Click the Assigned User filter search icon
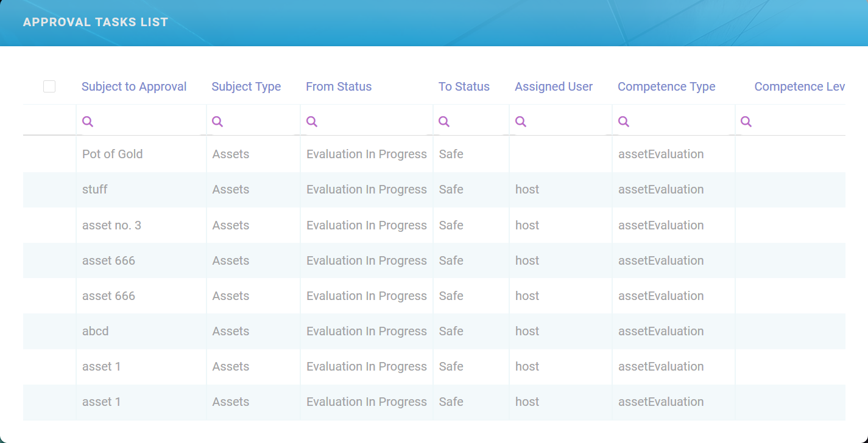The width and height of the screenshot is (868, 443). 521,121
